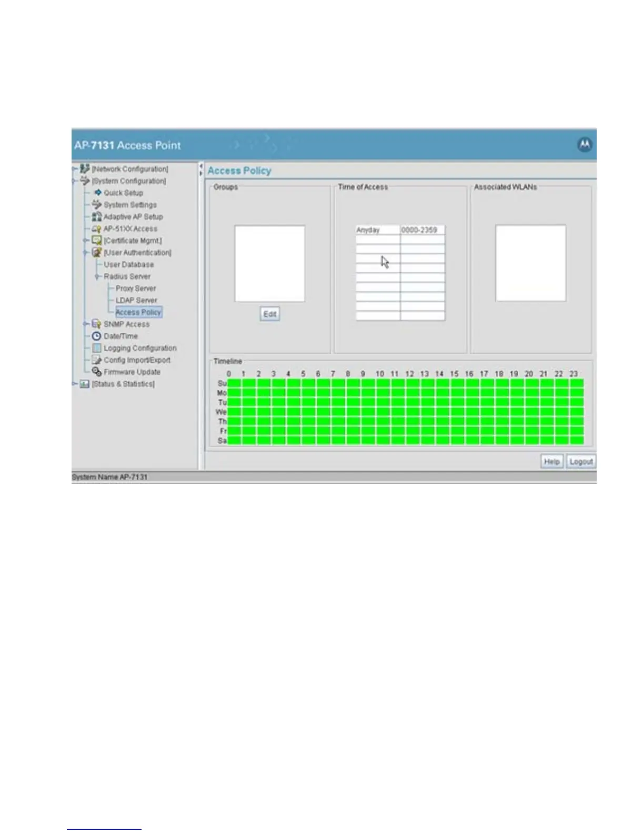Image resolution: width=644 pixels, height=834 pixels.
Task: Click the Wednesday hour 12 timeline cell
Action: (x=413, y=412)
